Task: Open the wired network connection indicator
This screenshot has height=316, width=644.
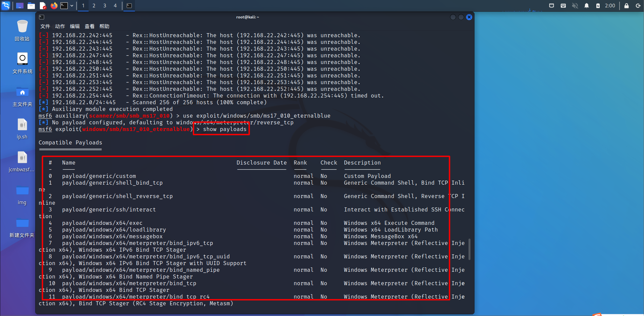Action: (551, 6)
